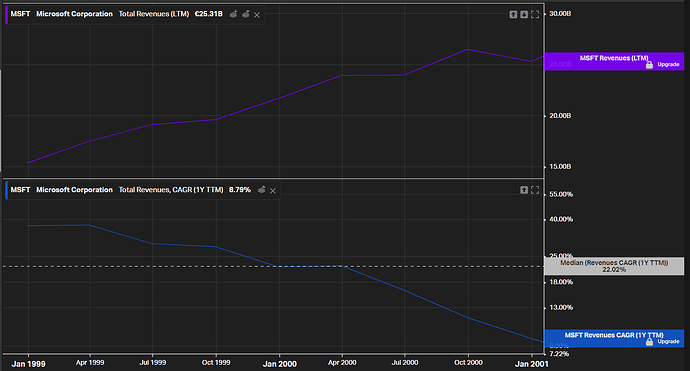Image resolution: width=690 pixels, height=371 pixels.
Task: Click merge icon in Revenues CAGR legend
Action: (262, 190)
